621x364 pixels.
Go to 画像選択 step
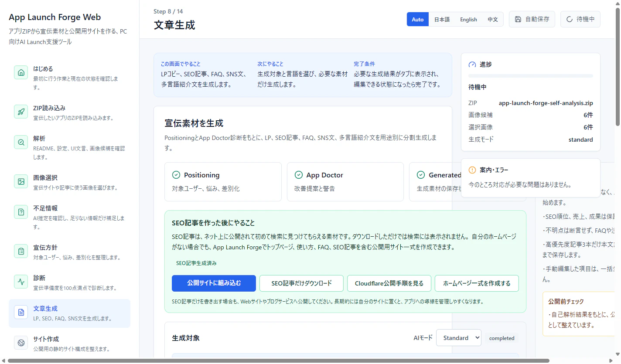click(70, 182)
